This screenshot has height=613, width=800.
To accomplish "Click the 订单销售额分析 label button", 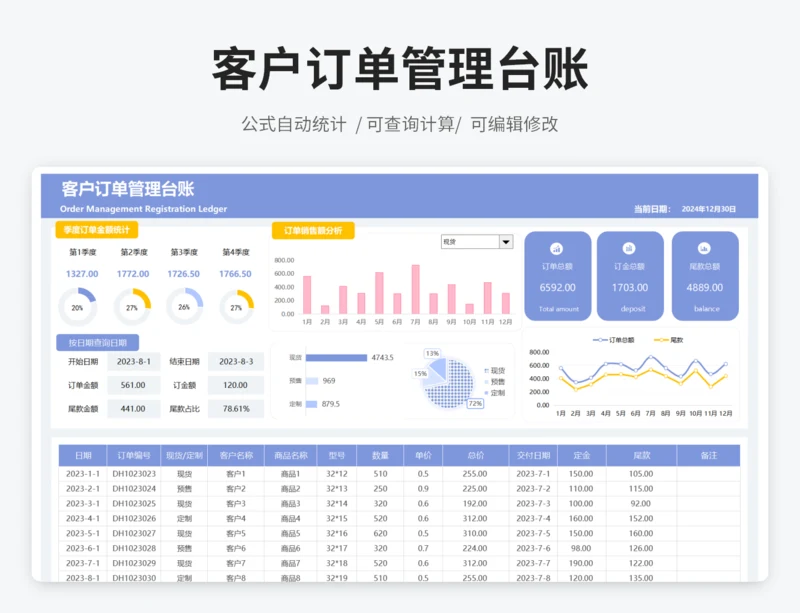I will pos(313,231).
